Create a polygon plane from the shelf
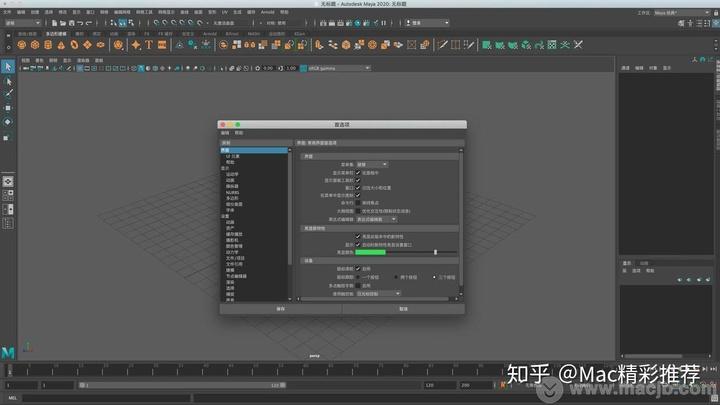This screenshot has height=405, width=720. tap(87, 45)
